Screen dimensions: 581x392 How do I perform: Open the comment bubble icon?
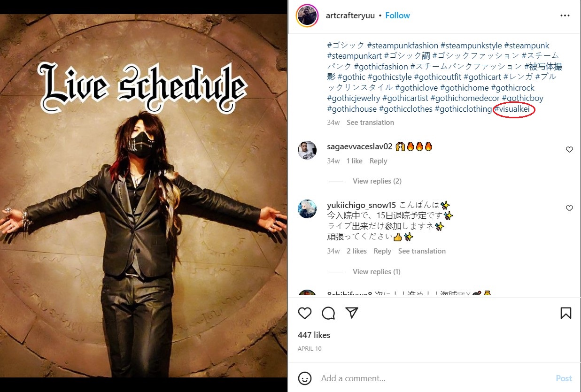[x=328, y=313]
